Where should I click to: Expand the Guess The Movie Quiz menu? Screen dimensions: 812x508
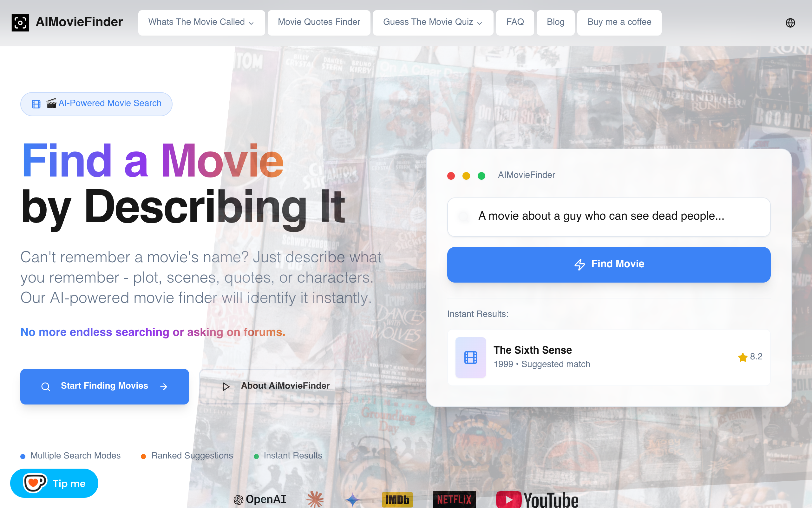(x=433, y=23)
